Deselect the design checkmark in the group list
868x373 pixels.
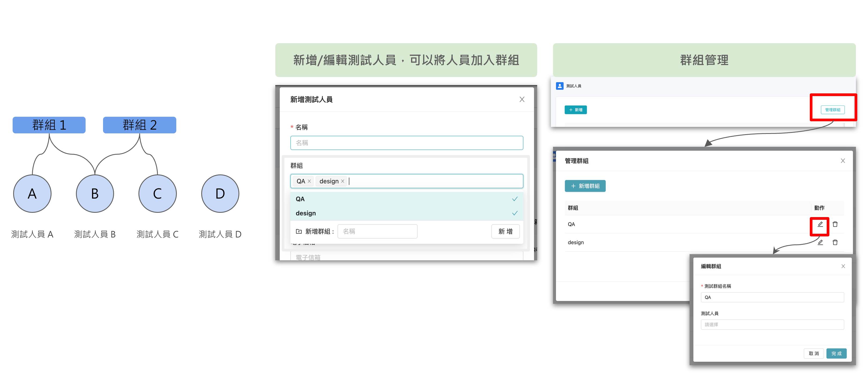515,213
